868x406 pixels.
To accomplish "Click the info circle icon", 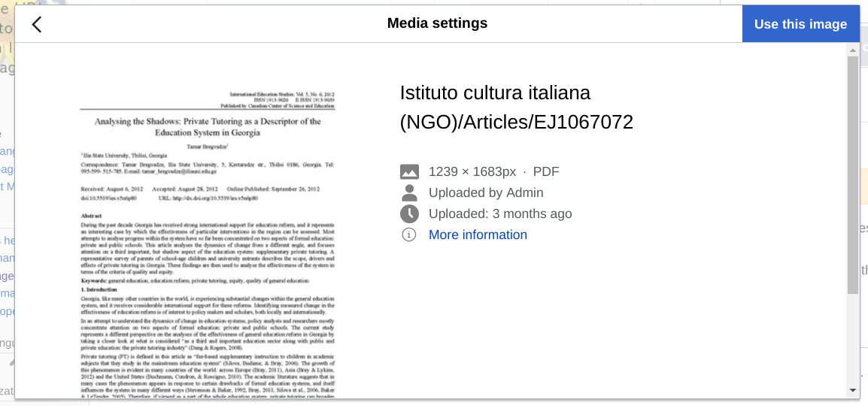I will [409, 235].
